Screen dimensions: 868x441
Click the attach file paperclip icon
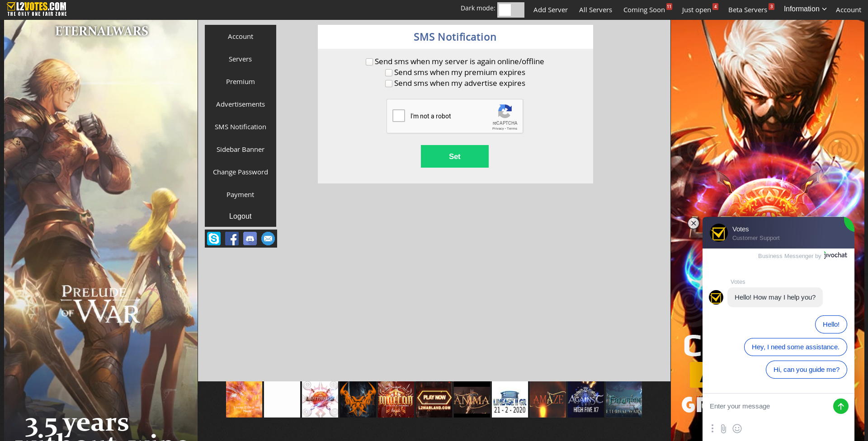[x=724, y=428]
